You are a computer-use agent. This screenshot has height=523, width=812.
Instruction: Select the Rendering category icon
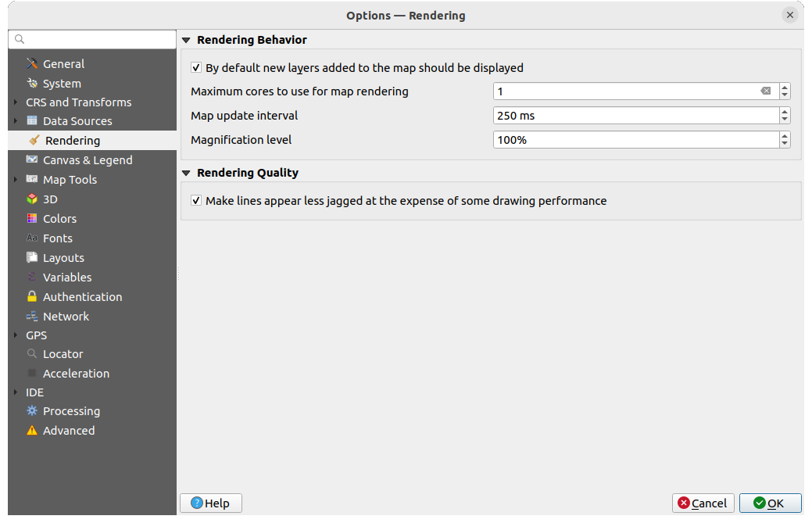[33, 140]
